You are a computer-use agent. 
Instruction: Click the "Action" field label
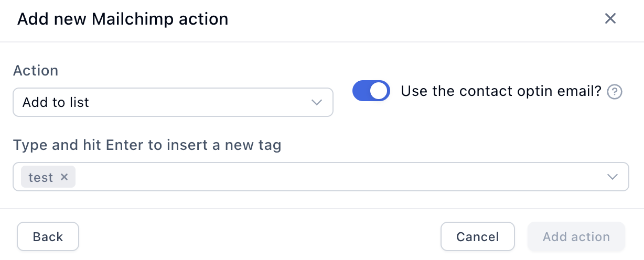point(36,70)
